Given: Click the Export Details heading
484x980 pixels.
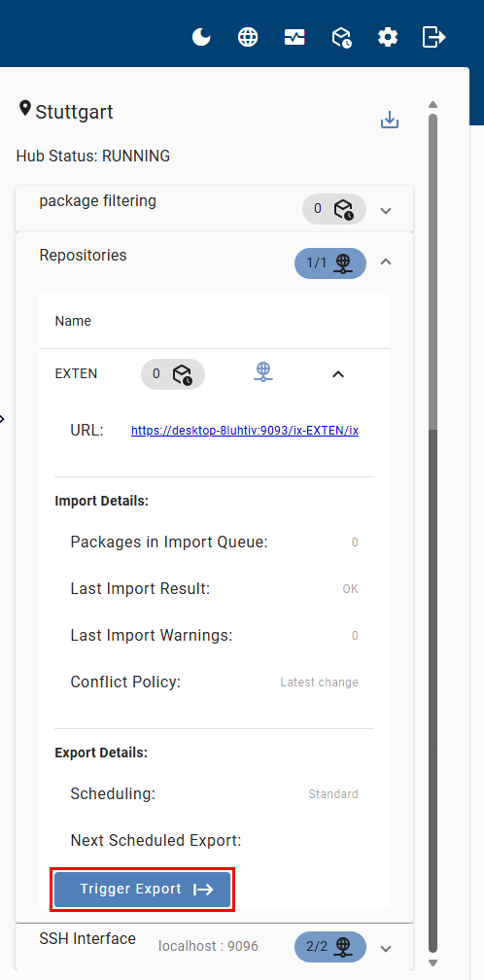Looking at the screenshot, I should pos(101,753).
